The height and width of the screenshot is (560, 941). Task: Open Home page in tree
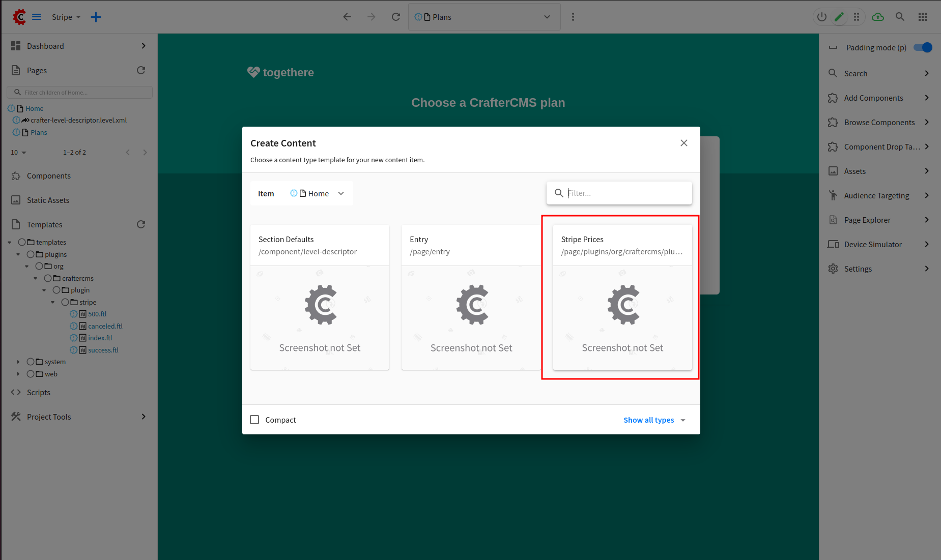(x=35, y=108)
